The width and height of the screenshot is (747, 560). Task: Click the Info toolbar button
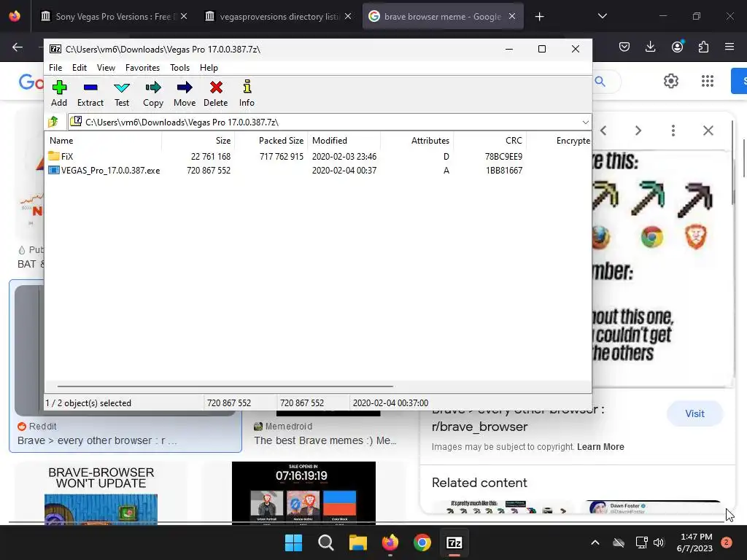click(247, 93)
